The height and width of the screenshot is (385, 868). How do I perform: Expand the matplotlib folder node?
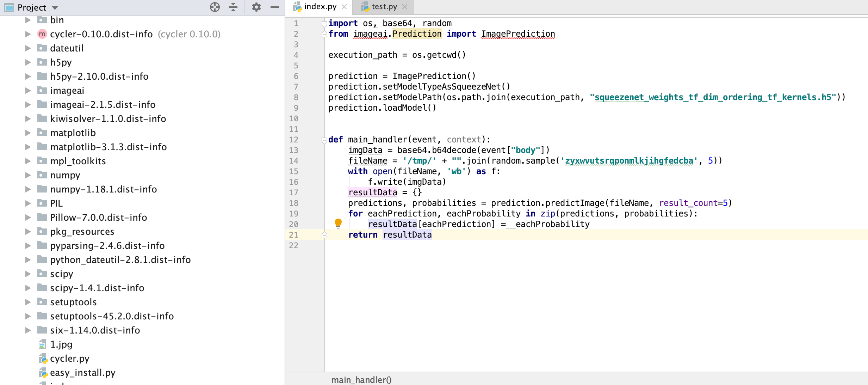(x=28, y=133)
